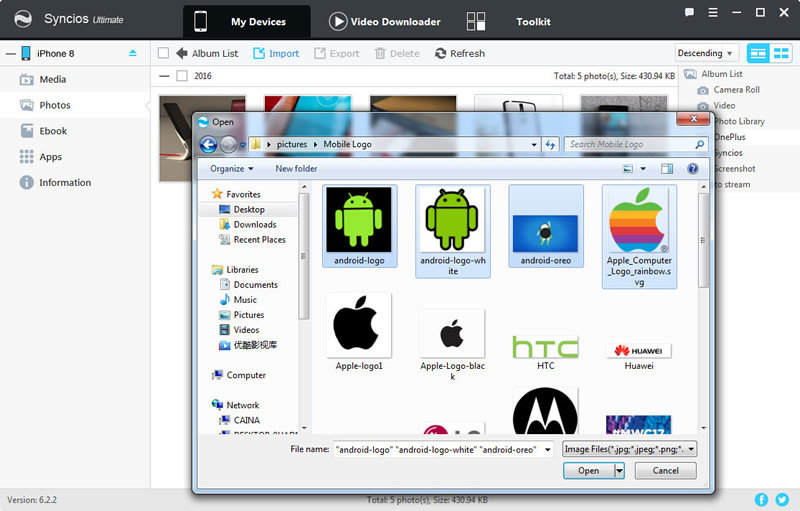
Task: Click the Open button arrow dropdown
Action: point(619,471)
